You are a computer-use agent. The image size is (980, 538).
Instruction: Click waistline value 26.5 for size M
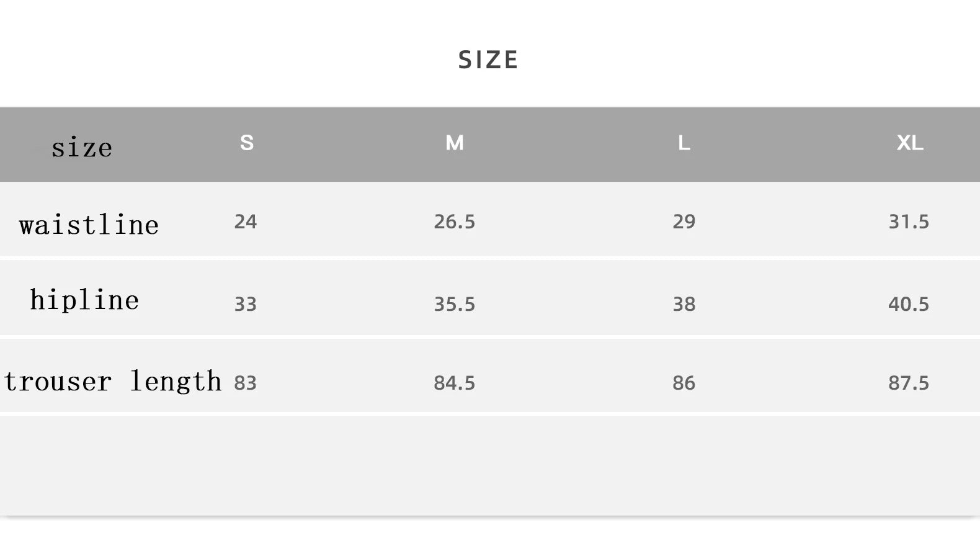tap(455, 222)
